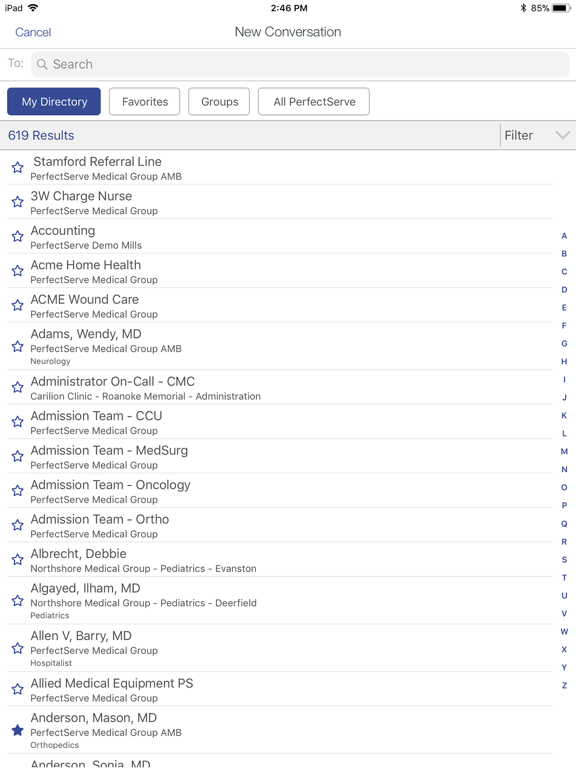Image resolution: width=576 pixels, height=768 pixels.
Task: Jump to letter A in the index
Action: click(564, 236)
